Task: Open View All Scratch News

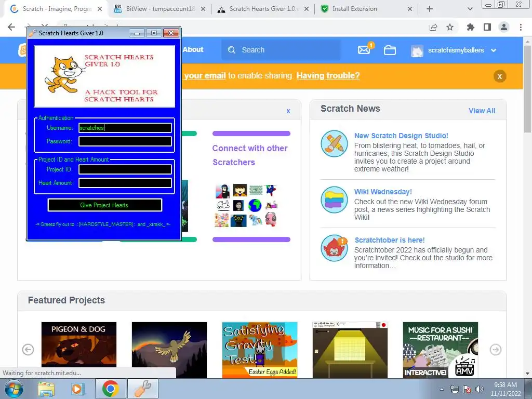Action: point(482,111)
